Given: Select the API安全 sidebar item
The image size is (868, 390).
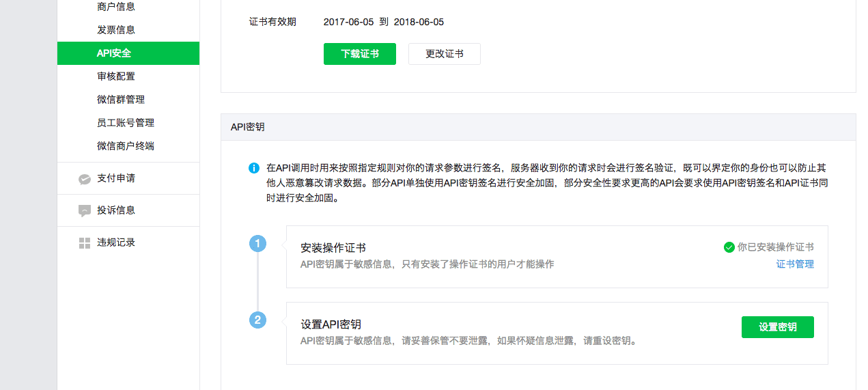Looking at the screenshot, I should tap(128, 53).
